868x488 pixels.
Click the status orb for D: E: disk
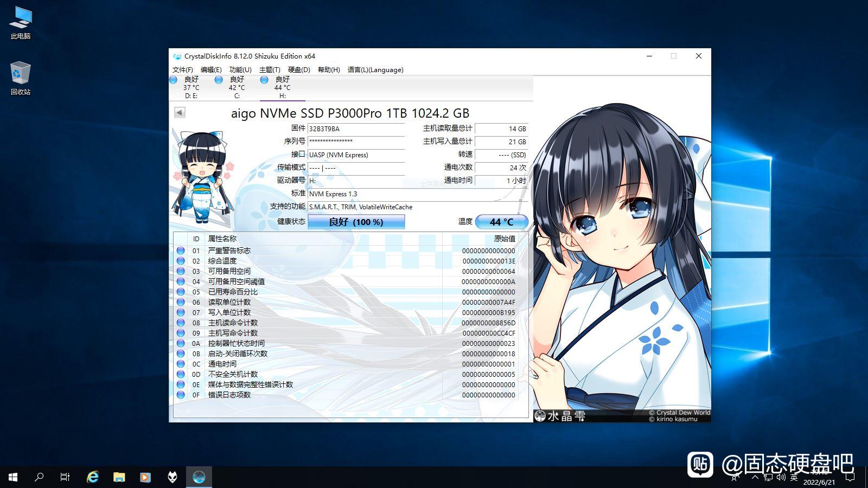[174, 80]
